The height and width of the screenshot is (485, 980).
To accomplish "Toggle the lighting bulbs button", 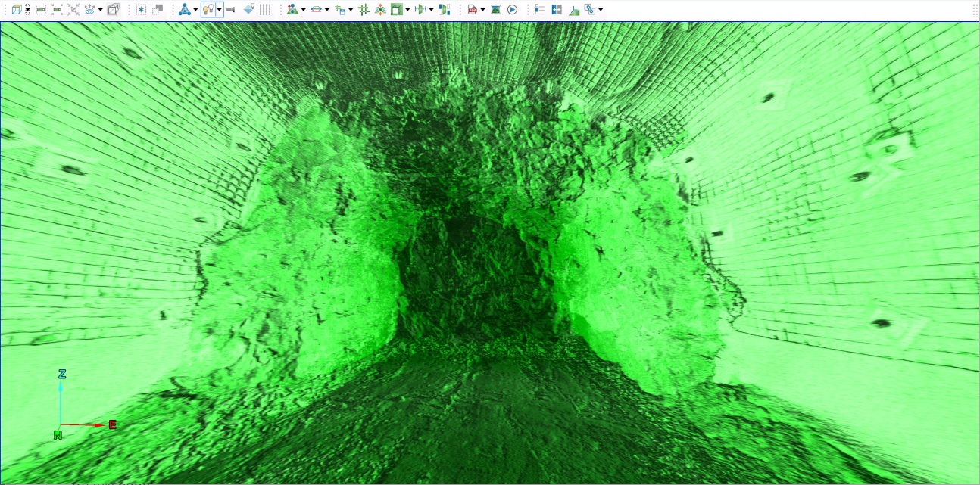I will click(208, 10).
